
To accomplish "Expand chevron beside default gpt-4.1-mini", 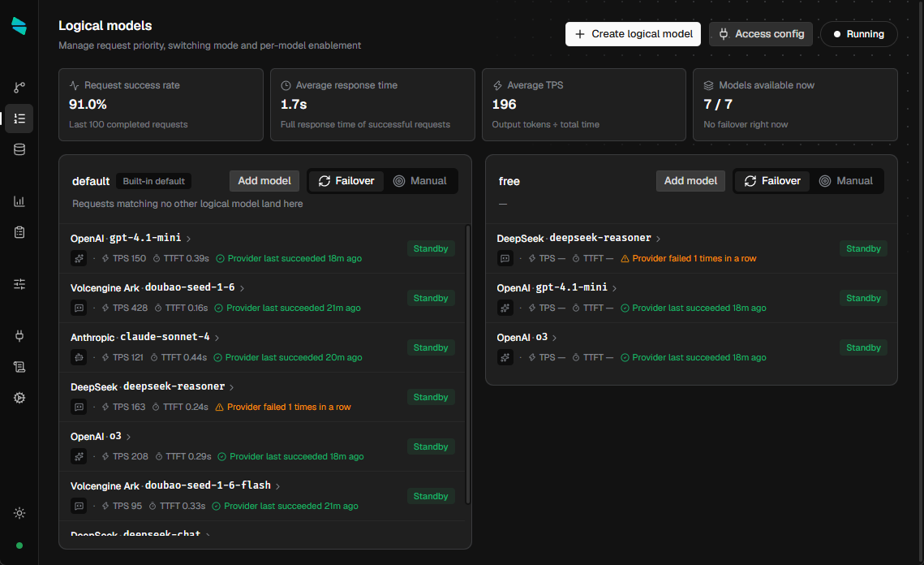I will [188, 239].
